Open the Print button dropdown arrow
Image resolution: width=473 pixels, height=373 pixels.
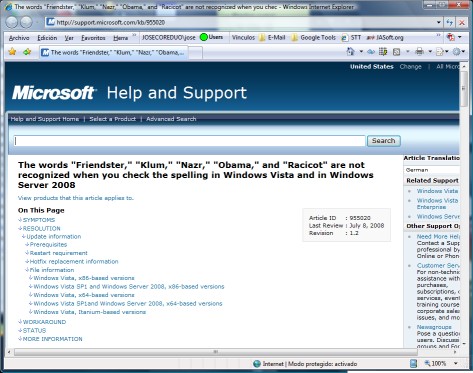pos(430,52)
